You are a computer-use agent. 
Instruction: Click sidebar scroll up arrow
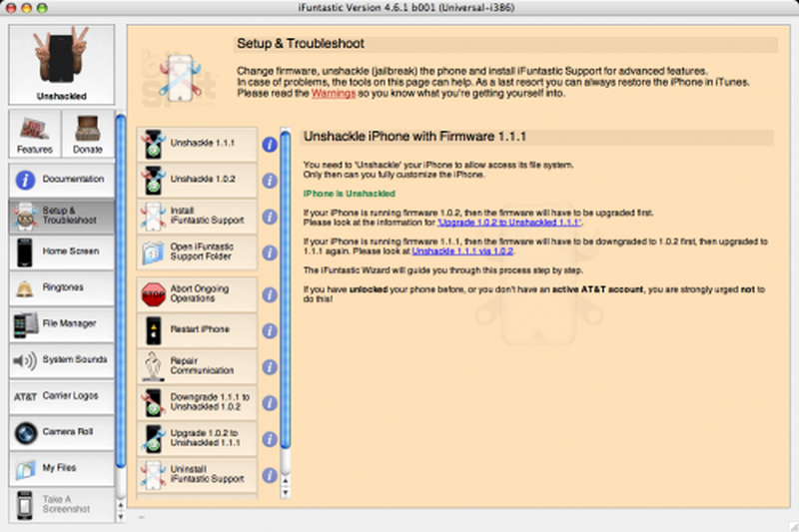point(121,505)
